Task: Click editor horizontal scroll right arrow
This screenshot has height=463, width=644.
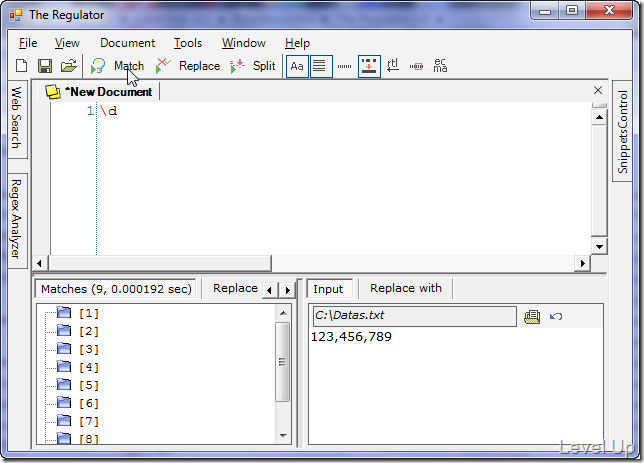Action: coord(582,263)
